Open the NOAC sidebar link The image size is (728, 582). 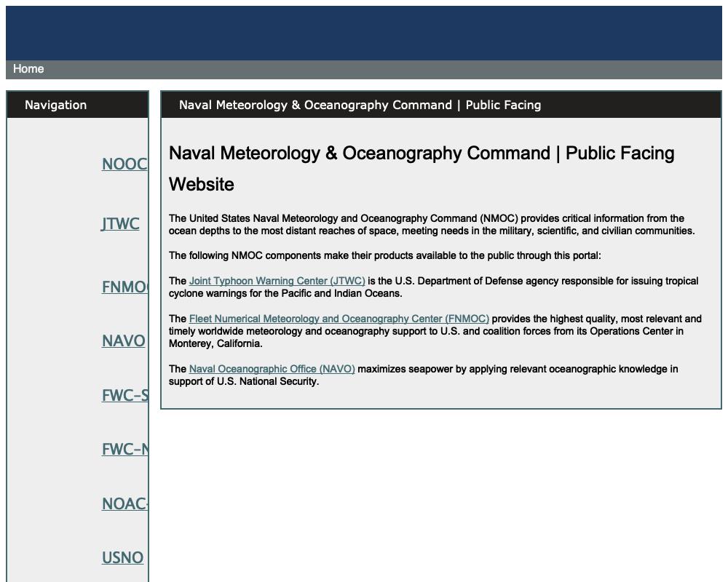(125, 504)
